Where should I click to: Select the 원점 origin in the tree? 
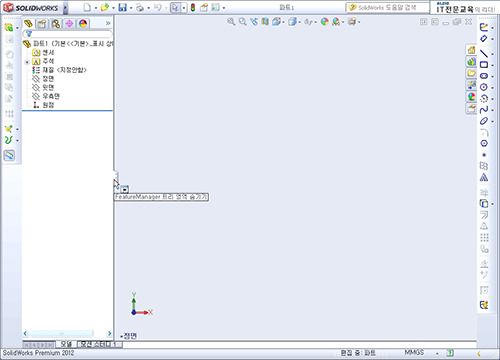(x=43, y=105)
